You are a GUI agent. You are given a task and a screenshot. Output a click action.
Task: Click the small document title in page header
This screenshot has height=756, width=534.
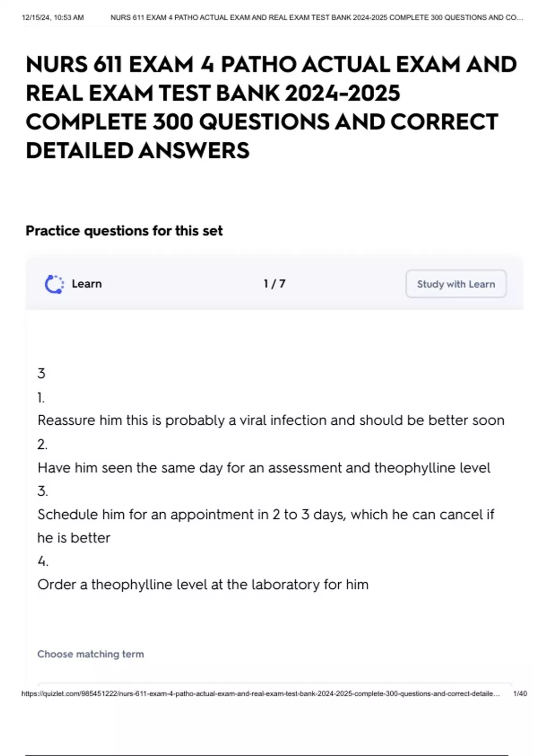[316, 18]
